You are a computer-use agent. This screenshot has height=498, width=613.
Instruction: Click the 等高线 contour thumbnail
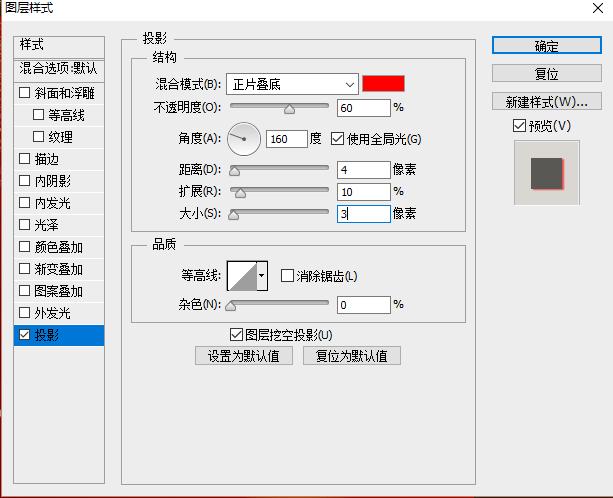(x=242, y=276)
